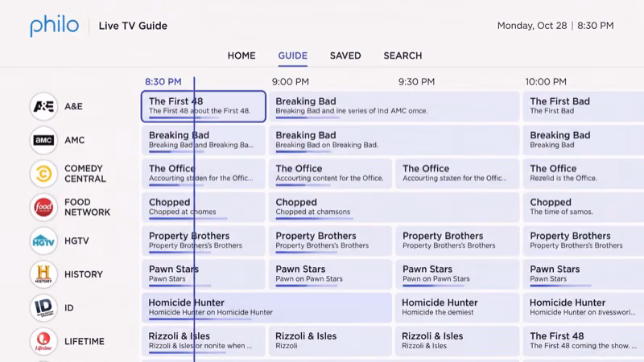The width and height of the screenshot is (644, 362).
Task: Click the ID channel name
Action: (69, 308)
